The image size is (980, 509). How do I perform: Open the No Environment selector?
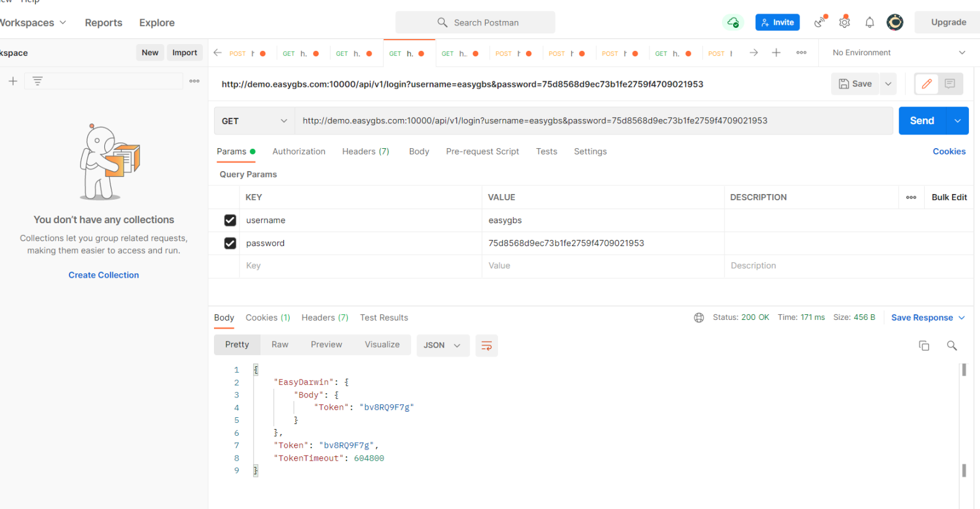click(x=899, y=53)
